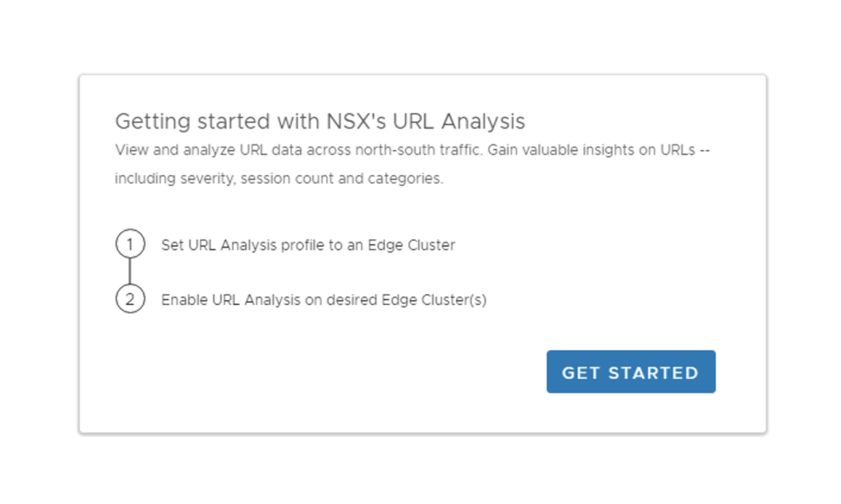This screenshot has height=504, width=841.
Task: Click the word "profile" in step 1
Action: coord(303,245)
